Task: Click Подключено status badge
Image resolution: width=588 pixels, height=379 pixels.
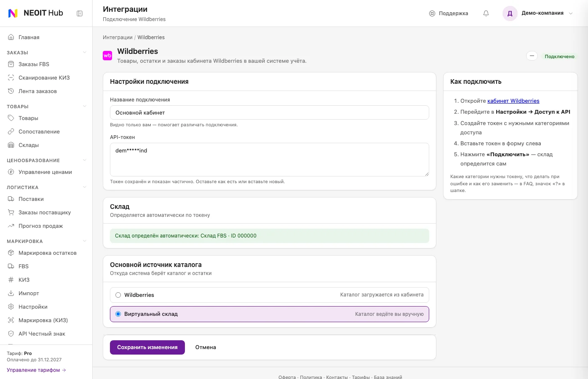Action: click(559, 56)
